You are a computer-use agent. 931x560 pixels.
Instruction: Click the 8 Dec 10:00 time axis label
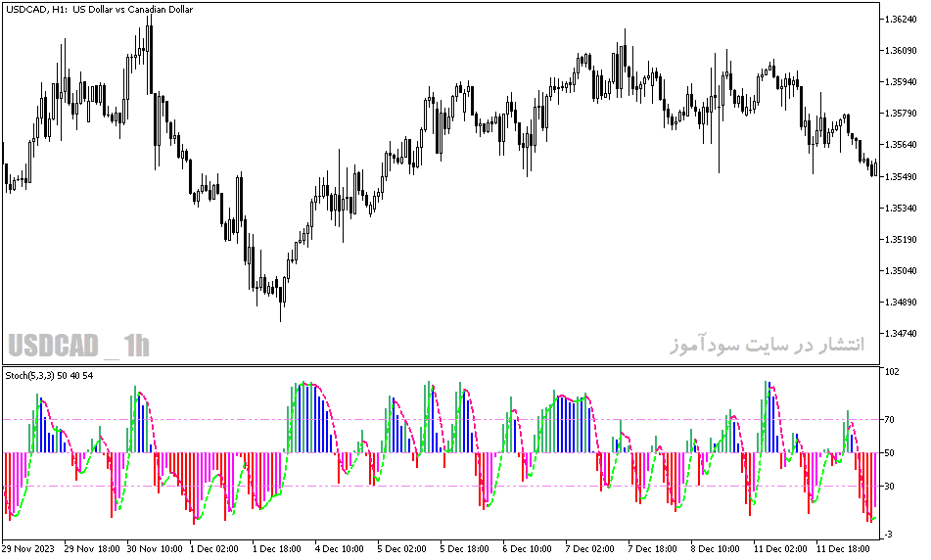[x=716, y=548]
